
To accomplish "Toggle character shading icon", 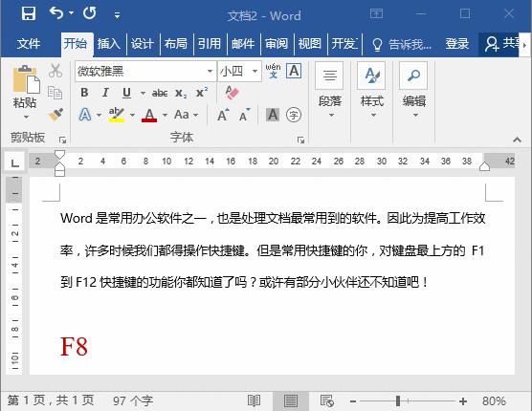I will point(273,115).
